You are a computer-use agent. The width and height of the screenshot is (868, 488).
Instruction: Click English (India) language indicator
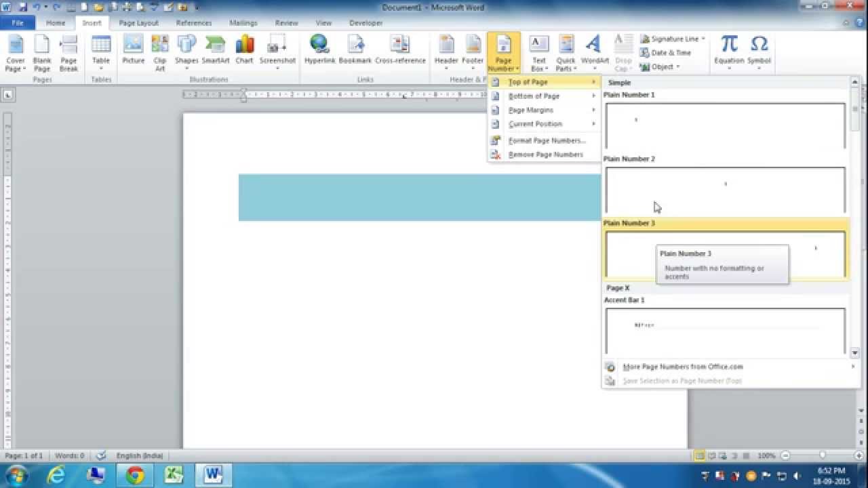[140, 455]
